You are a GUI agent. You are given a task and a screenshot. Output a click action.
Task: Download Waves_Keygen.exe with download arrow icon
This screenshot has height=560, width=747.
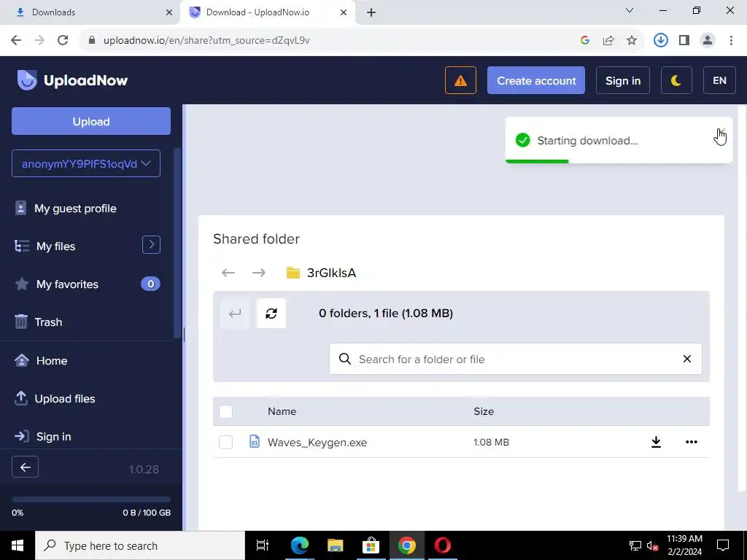coord(656,442)
